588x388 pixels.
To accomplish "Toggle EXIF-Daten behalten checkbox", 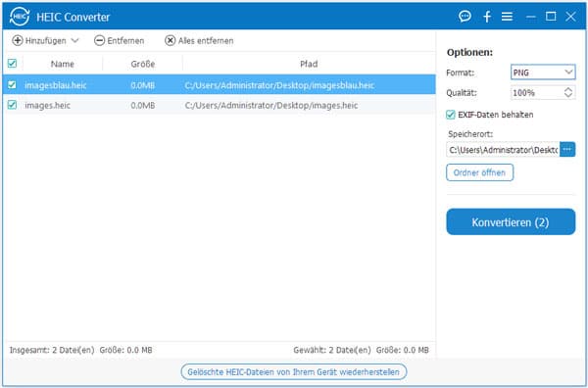I will [451, 115].
